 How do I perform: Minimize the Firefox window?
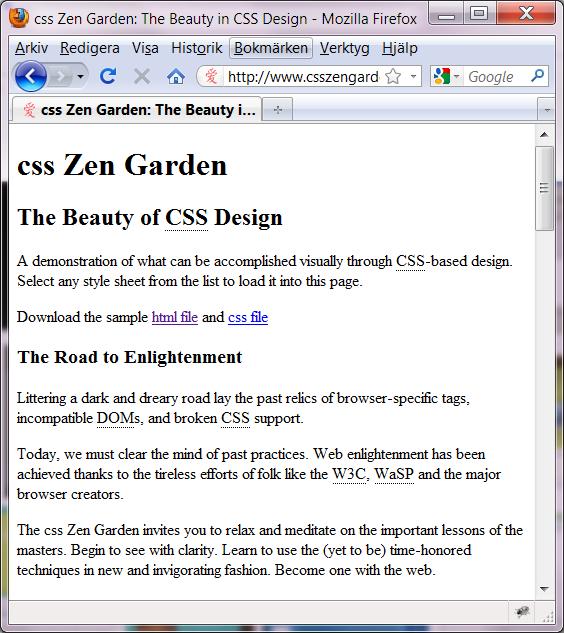[x=447, y=15]
